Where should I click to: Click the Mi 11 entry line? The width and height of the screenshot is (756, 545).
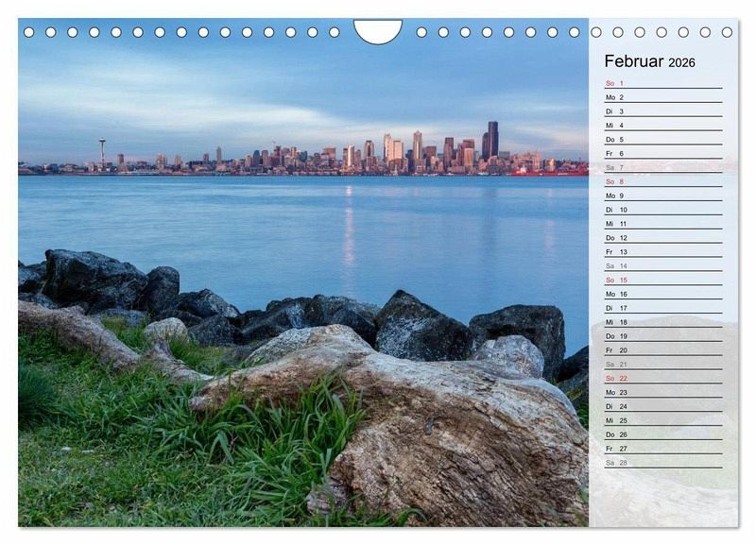pyautogui.click(x=662, y=224)
